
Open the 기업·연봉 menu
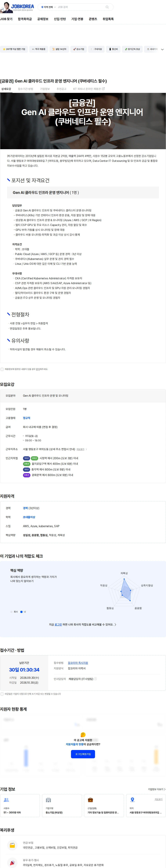[x=77, y=19]
